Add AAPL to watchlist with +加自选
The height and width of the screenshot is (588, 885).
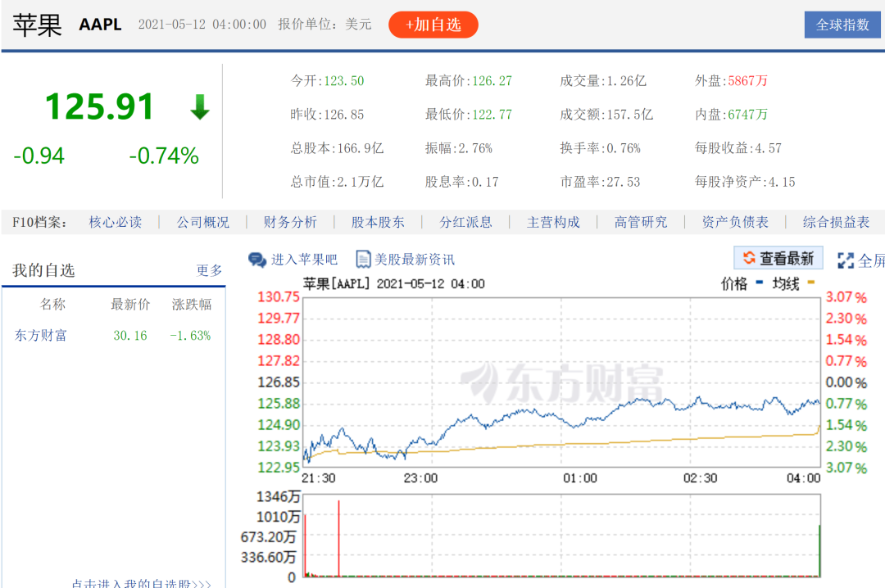coord(433,25)
